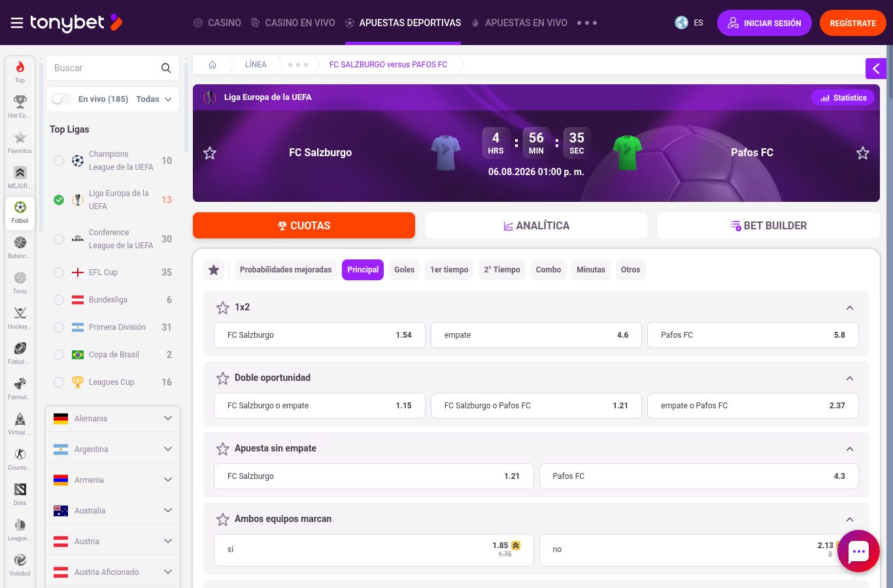Expand the Argentina country list
893x588 pixels.
(113, 449)
